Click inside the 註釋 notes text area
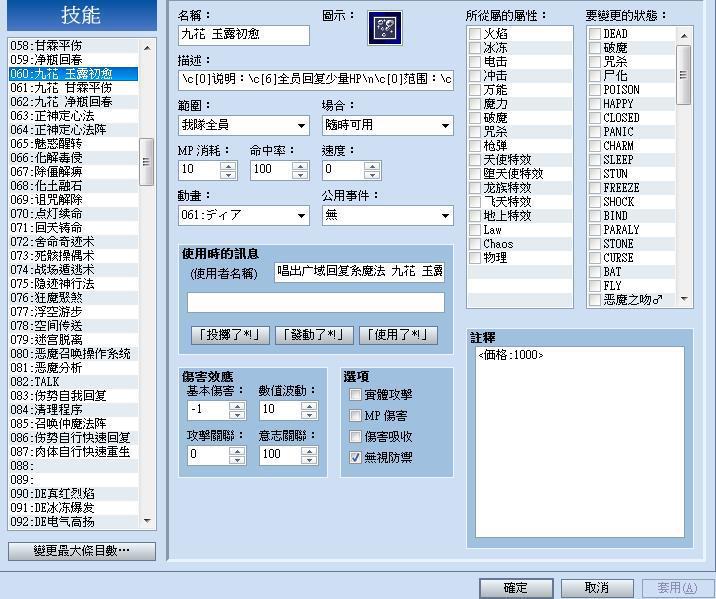 click(579, 440)
